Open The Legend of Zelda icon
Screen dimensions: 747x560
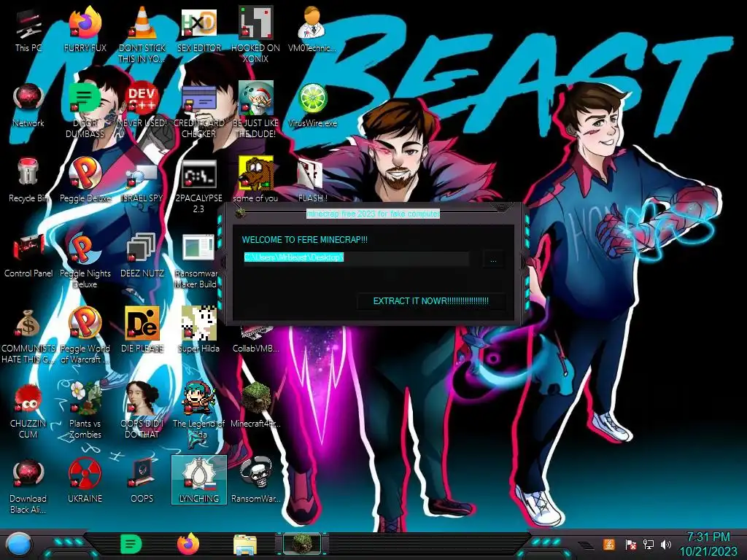coord(199,411)
